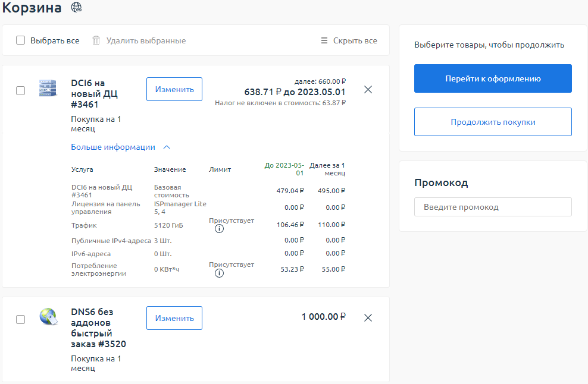The height and width of the screenshot is (384, 588).
Task: Click the Промокод heading
Action: click(x=441, y=182)
